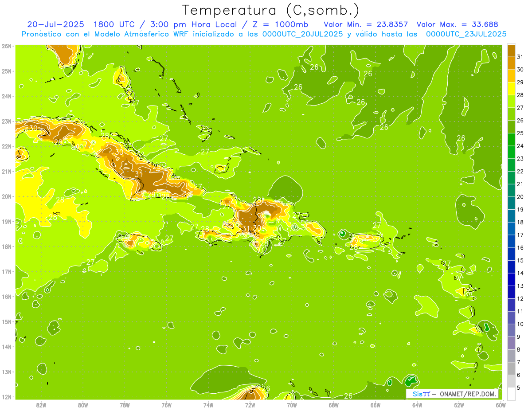Click the 'Valor Min. = 23.8357' readout

(x=366, y=24)
